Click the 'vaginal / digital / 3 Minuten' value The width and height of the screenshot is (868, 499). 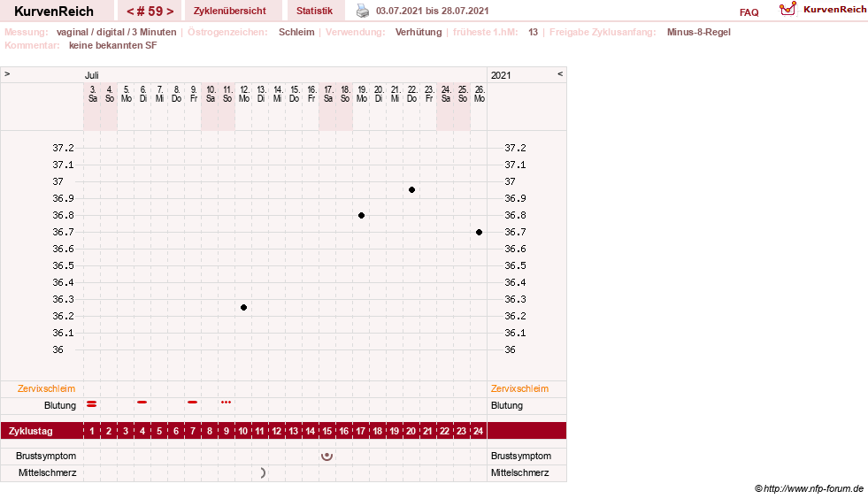116,32
